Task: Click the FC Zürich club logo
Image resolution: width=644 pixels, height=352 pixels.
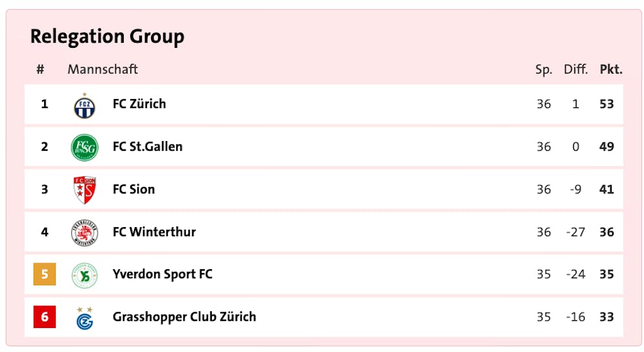Action: tap(85, 106)
